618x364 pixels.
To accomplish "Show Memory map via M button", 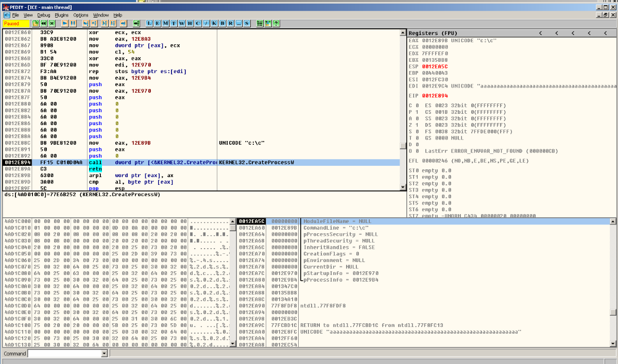I will point(166,24).
